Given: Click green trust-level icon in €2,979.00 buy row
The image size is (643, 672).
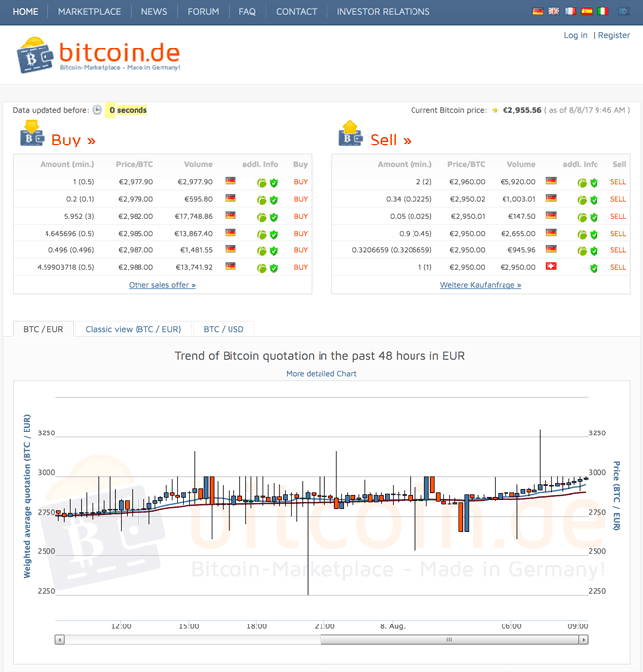Looking at the screenshot, I should tap(262, 200).
